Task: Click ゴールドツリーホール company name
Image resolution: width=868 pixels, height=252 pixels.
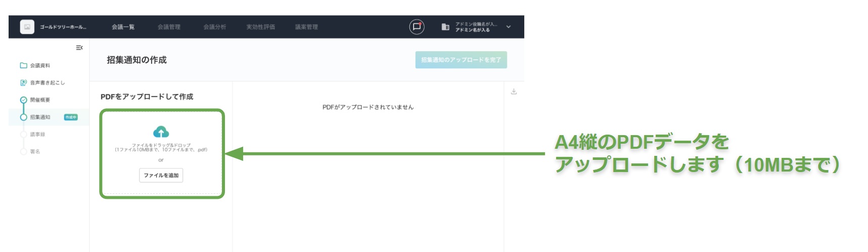Action: point(63,27)
